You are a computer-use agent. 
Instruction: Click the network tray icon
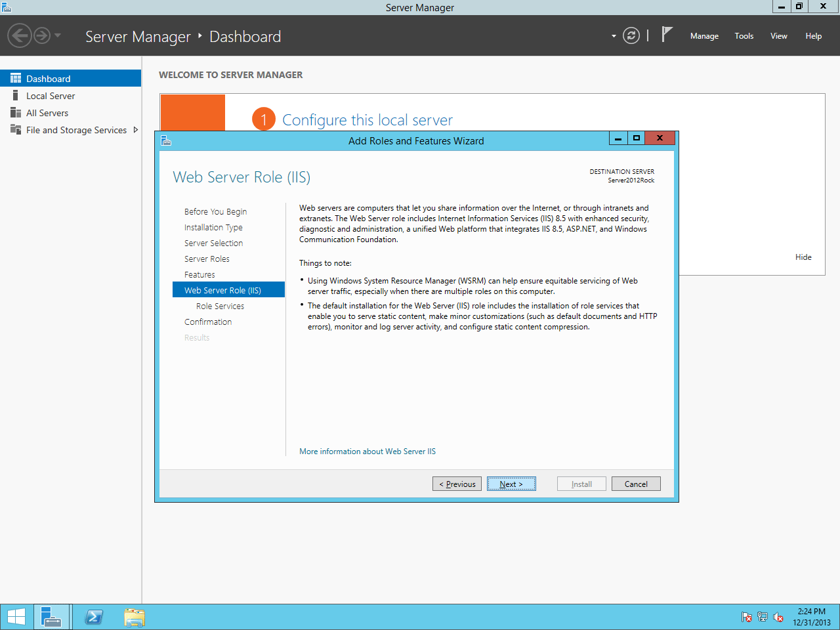click(x=763, y=617)
